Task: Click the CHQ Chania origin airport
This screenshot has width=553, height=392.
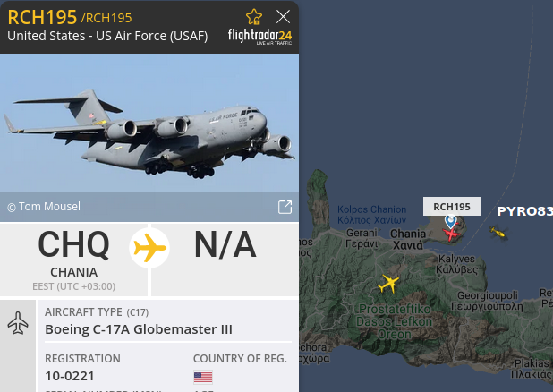Action: coord(73,260)
